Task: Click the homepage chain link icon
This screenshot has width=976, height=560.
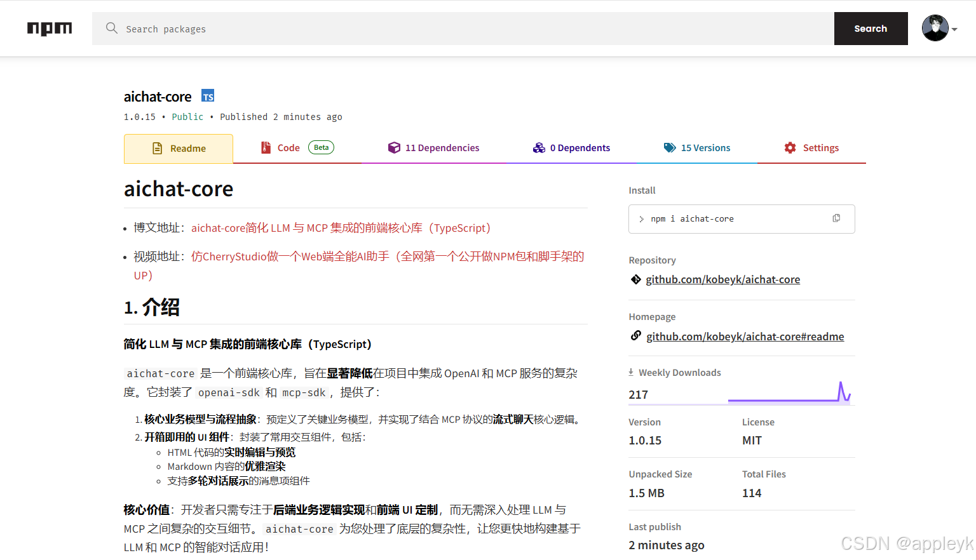Action: tap(635, 335)
